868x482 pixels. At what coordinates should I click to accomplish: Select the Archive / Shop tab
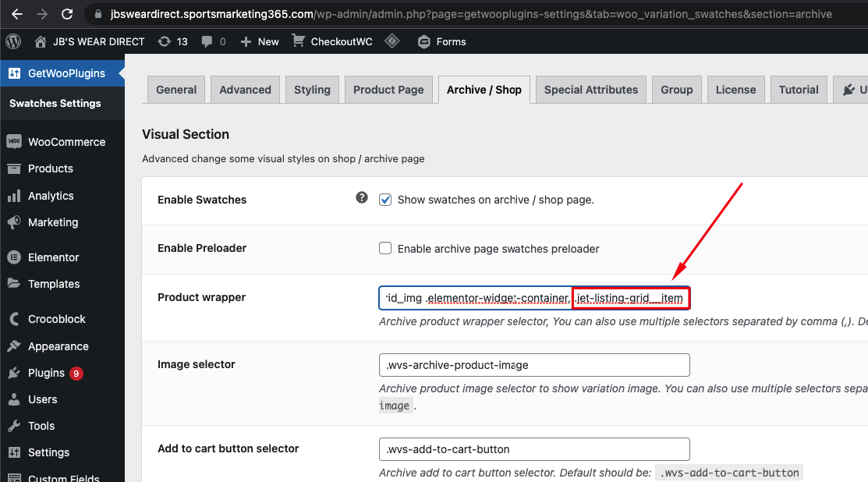point(484,90)
